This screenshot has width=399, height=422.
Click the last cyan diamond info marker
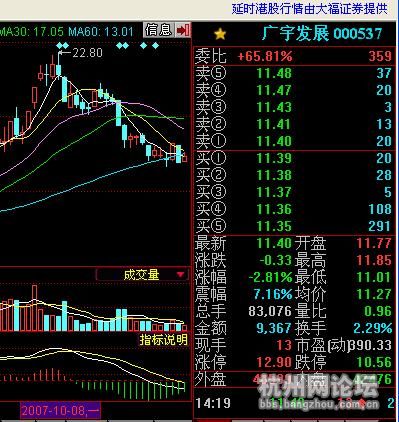click(x=155, y=45)
